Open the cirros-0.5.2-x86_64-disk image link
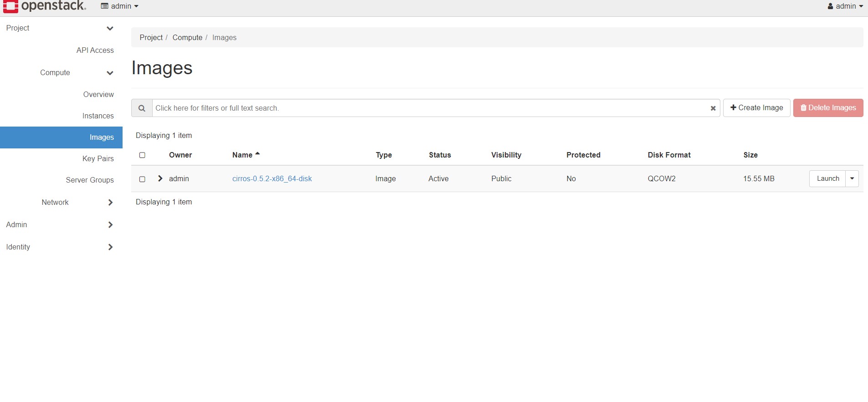Screen dimensions: 868x402 (272, 179)
